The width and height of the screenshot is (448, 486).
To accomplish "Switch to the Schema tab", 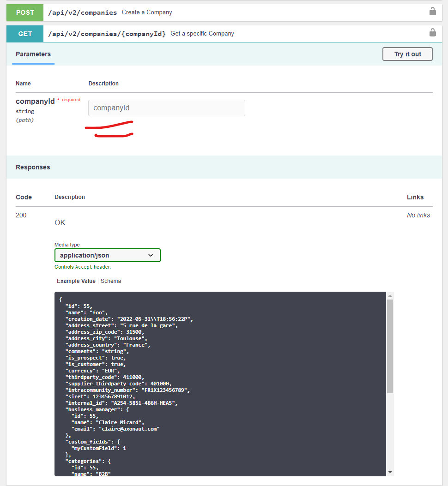I will pyautogui.click(x=111, y=281).
